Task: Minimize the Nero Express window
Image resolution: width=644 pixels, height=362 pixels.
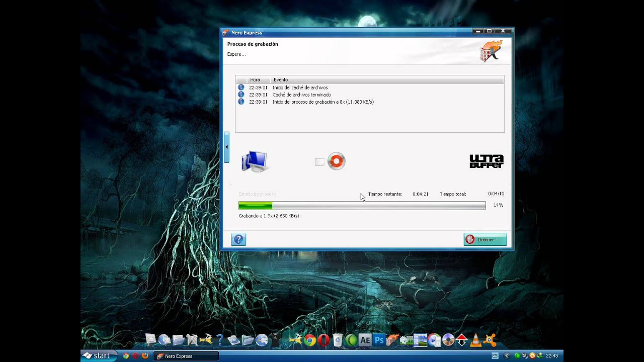Action: pos(478,31)
